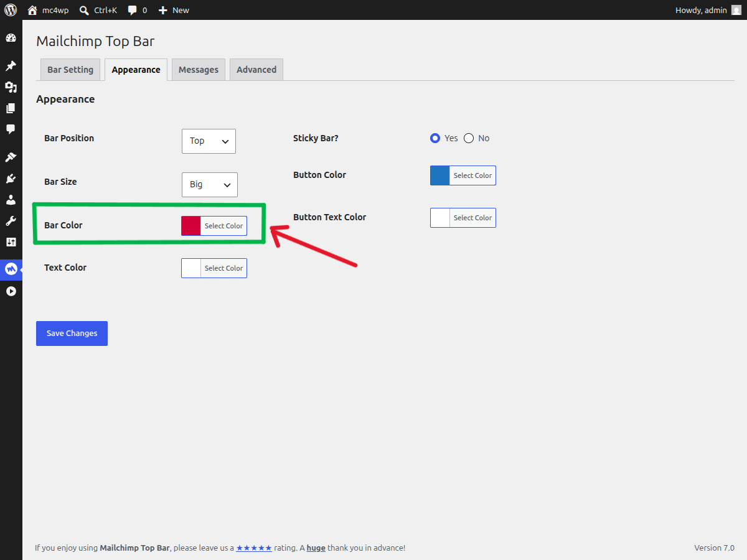The width and height of the screenshot is (747, 560).
Task: Click the Sticky Bar? label
Action: pos(316,138)
